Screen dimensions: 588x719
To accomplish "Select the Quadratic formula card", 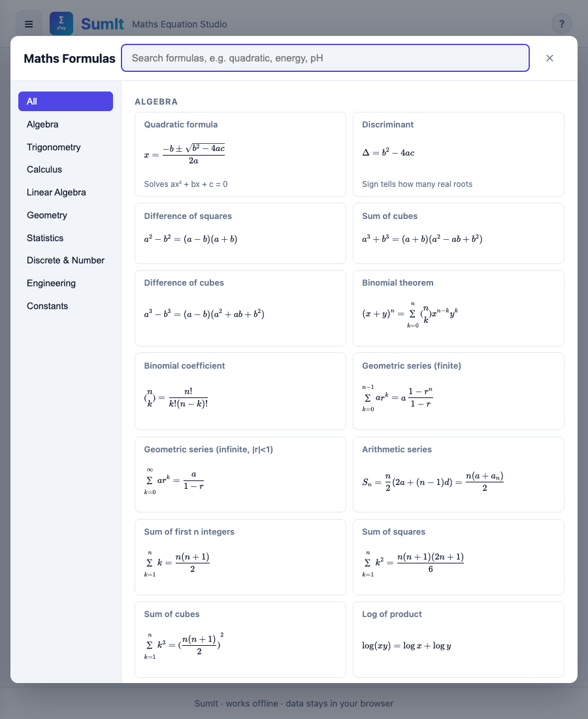I will click(240, 154).
